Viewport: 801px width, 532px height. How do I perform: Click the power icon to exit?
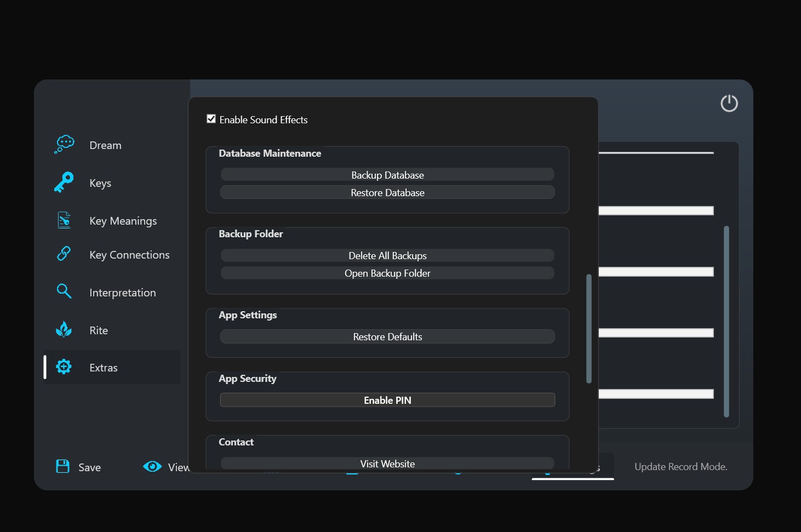pyautogui.click(x=729, y=103)
